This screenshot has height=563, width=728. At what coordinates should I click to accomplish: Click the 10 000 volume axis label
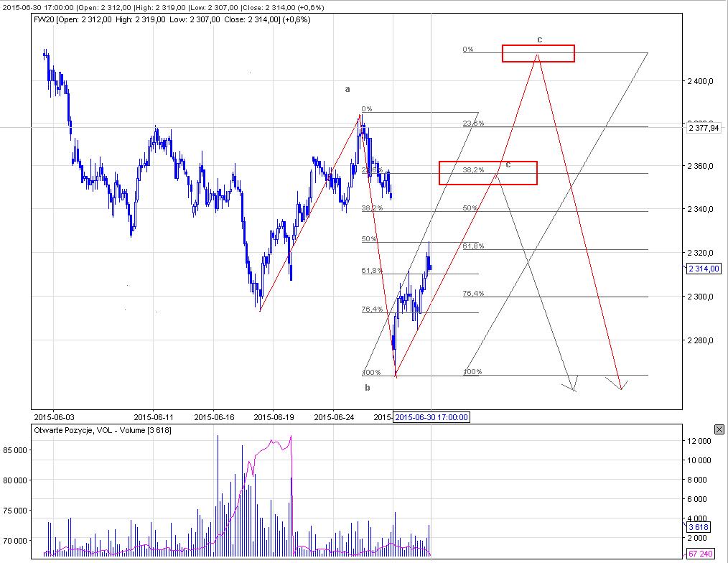[x=699, y=460]
